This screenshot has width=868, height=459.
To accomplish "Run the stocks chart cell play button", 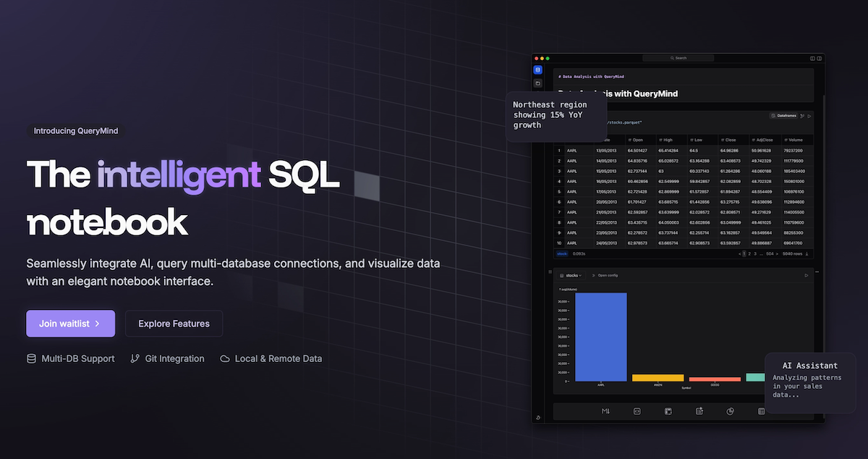I will click(x=806, y=275).
